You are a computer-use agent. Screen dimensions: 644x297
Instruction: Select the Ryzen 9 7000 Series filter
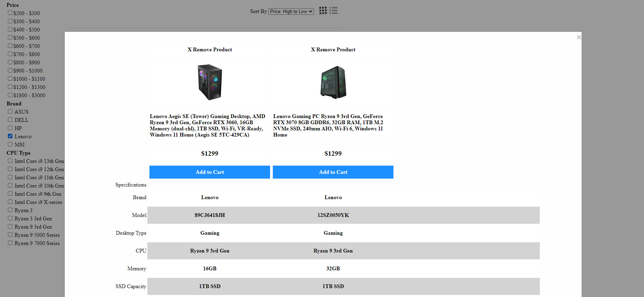[10, 243]
